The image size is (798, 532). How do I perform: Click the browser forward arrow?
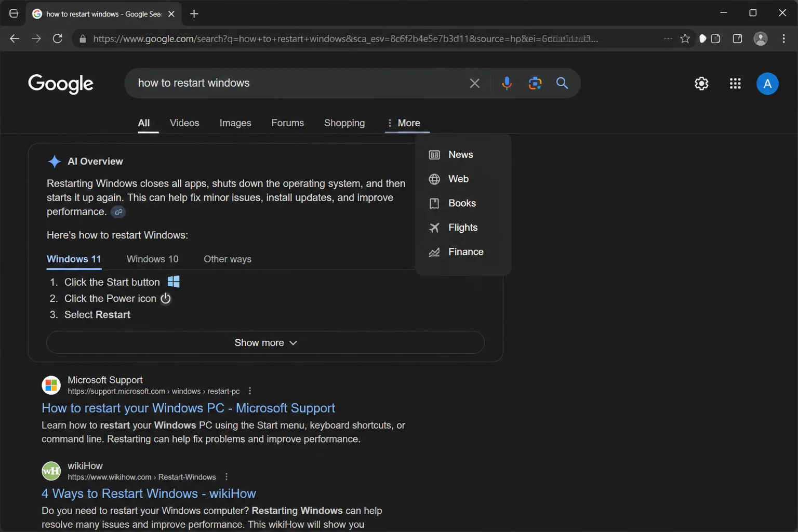coord(36,38)
